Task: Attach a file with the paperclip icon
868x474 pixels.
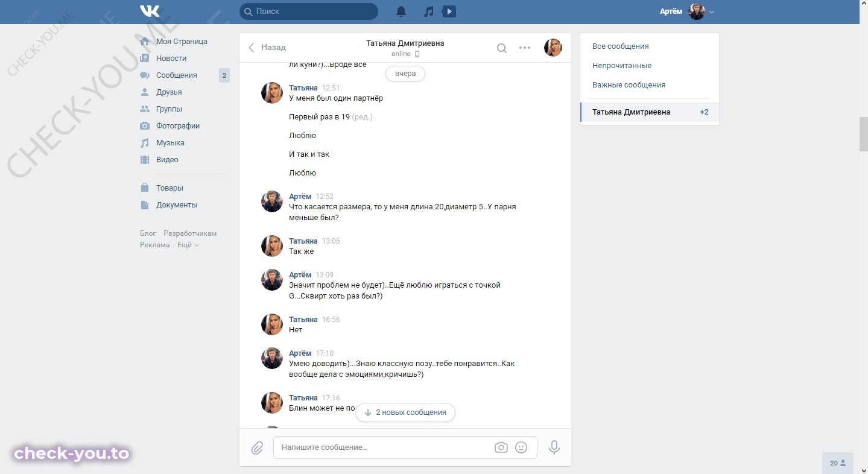Action: pyautogui.click(x=257, y=448)
